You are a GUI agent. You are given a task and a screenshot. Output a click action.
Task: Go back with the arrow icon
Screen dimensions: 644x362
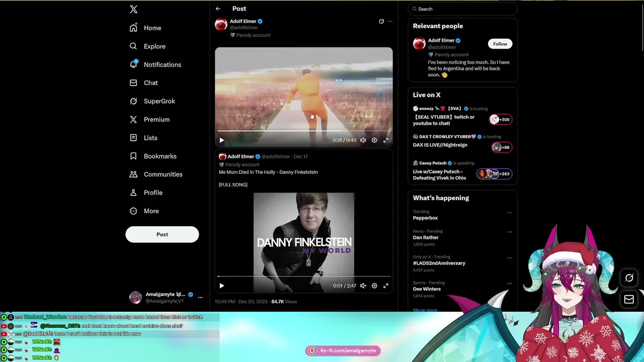(x=218, y=9)
